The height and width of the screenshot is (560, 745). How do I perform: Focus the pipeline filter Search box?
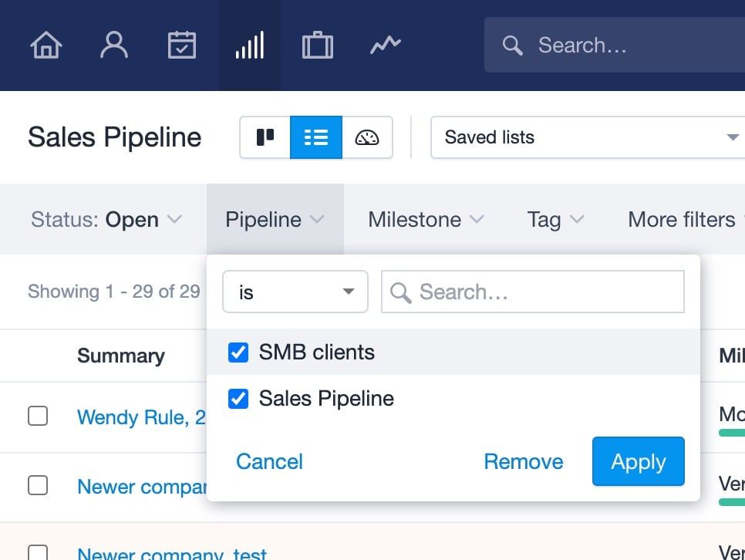click(533, 292)
